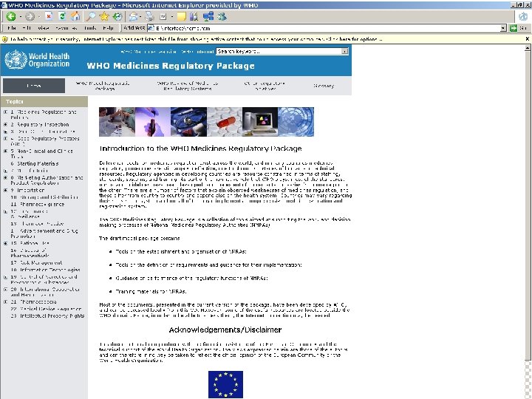
Task: Click the Refresh page icon
Action: point(62,16)
